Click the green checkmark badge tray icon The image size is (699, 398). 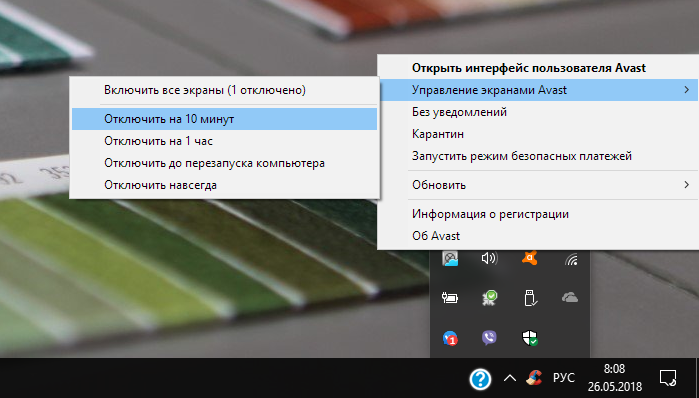tap(489, 298)
